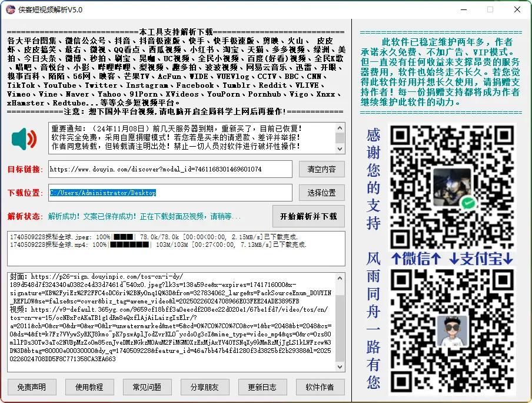Click the 选择位置 button
The height and width of the screenshot is (403, 532).
point(321,193)
